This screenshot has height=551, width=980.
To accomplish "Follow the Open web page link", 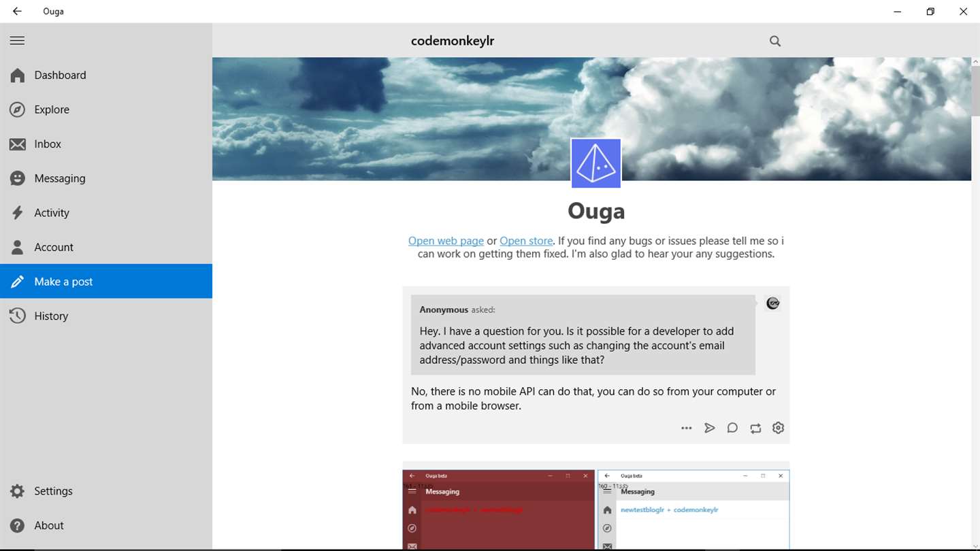I will (x=446, y=241).
